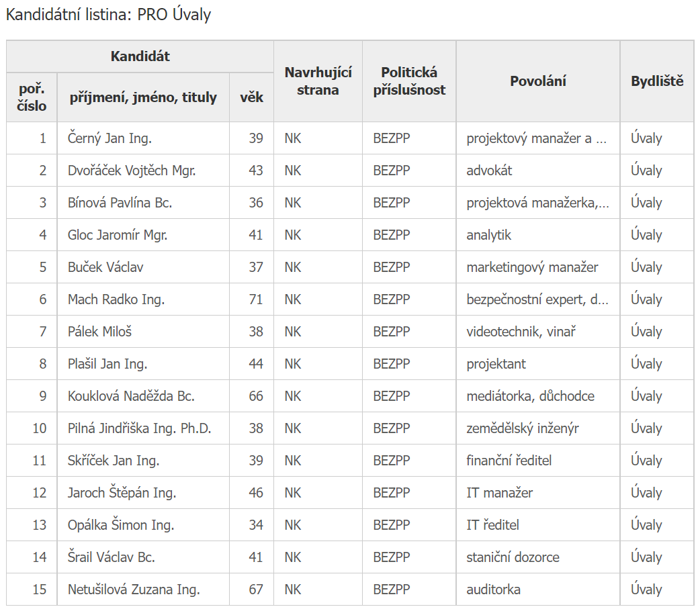The image size is (700, 609).
Task: Click the 'IT manažer' occupation cell
Action: 500,493
